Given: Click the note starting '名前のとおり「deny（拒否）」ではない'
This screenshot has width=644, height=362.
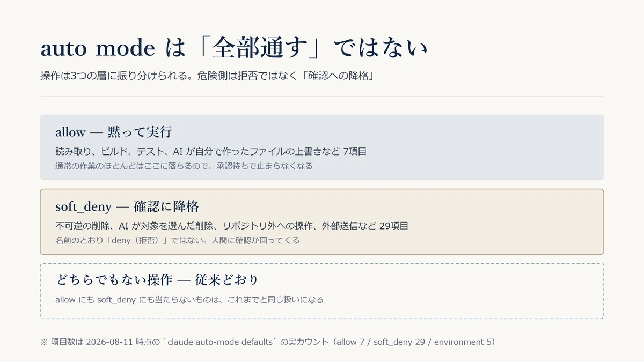Looking at the screenshot, I should click(177, 240).
